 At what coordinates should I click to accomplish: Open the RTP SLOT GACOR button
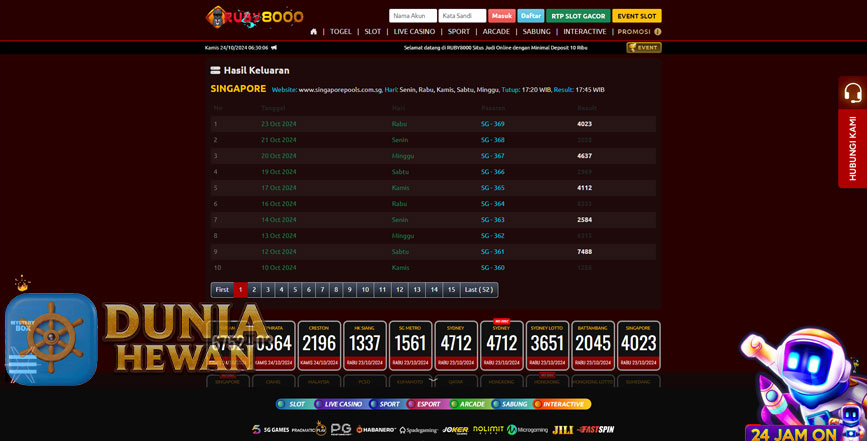point(578,16)
